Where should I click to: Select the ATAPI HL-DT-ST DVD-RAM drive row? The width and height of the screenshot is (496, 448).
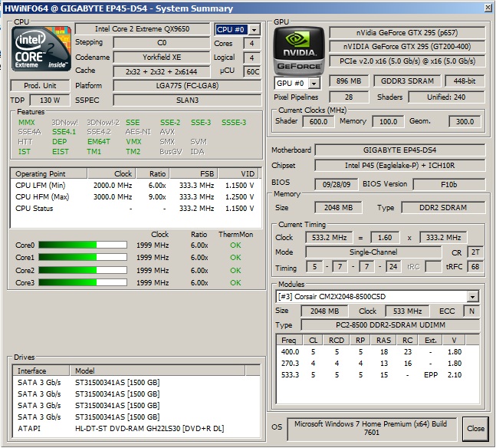pos(136,429)
